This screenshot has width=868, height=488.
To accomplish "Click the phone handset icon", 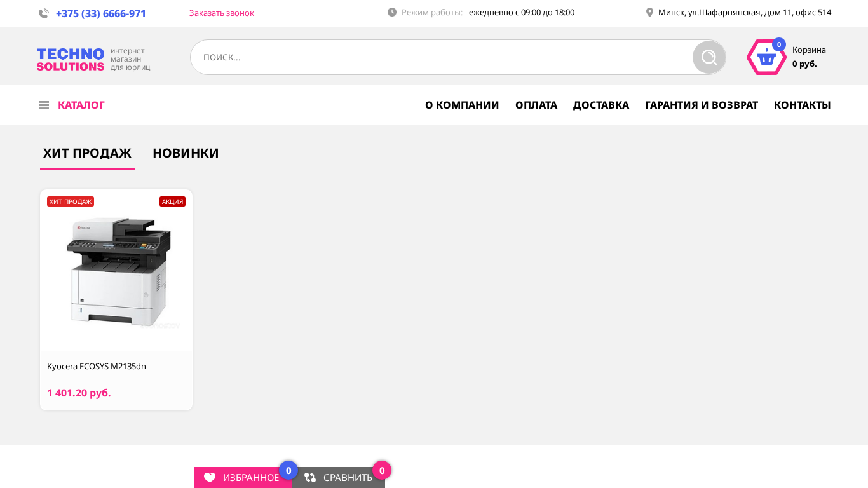I will (x=44, y=13).
